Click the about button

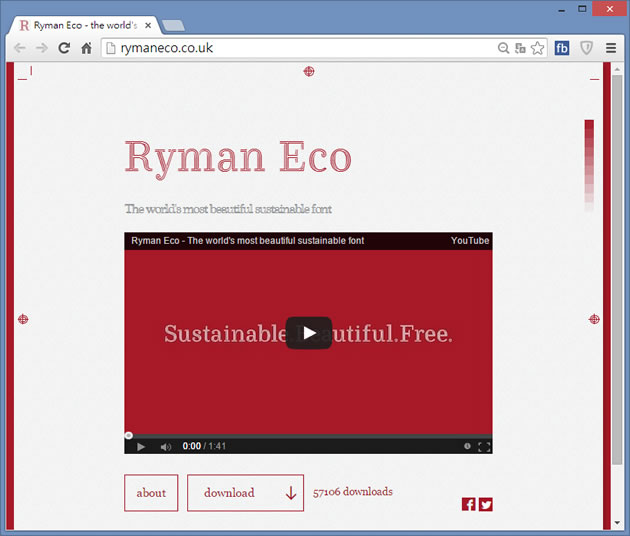click(x=151, y=493)
